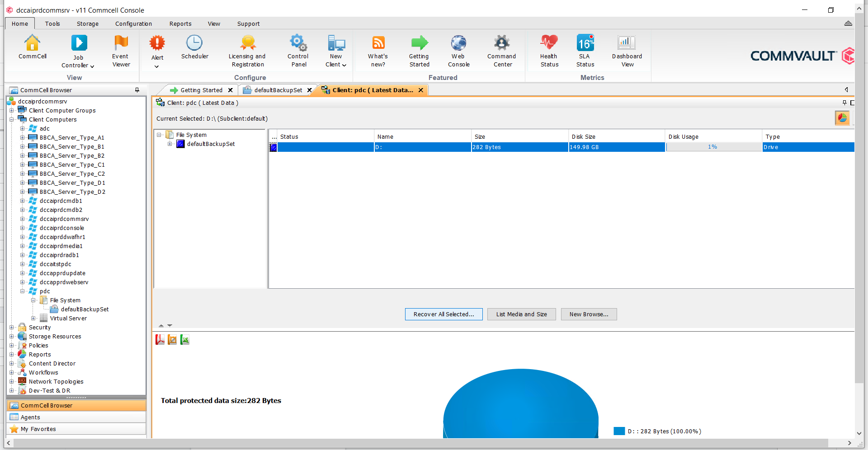Pin the Client pdc browse pane
Screen dimensions: 868x450
[x=844, y=103]
